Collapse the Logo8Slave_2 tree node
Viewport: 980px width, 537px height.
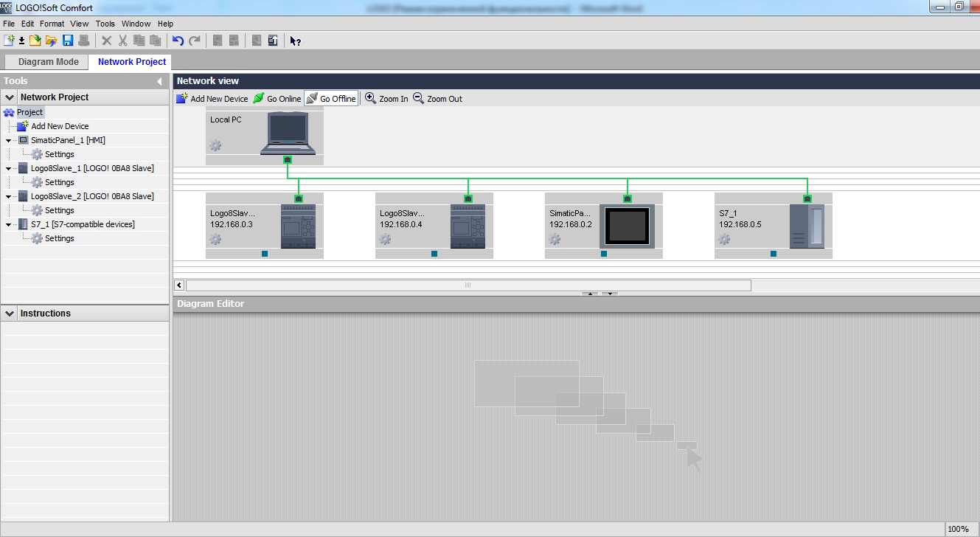[9, 196]
